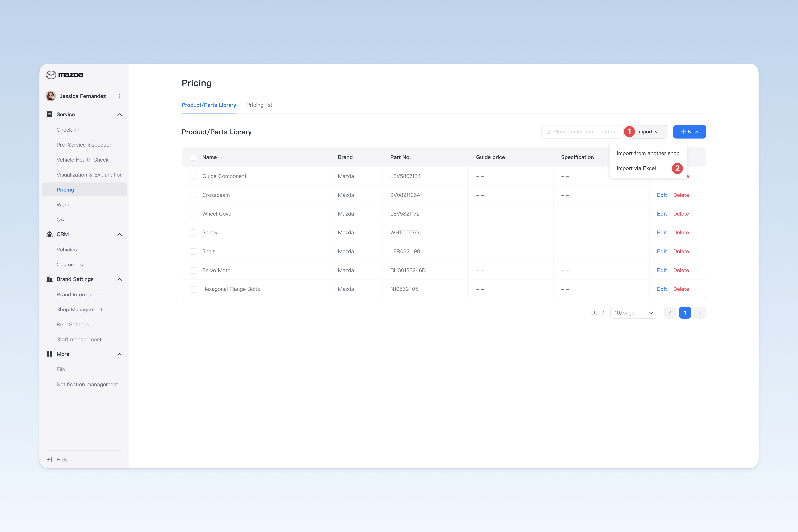Image resolution: width=798 pixels, height=532 pixels.
Task: Open the three-dot menu next to Jessica Fernandez
Action: (x=119, y=96)
